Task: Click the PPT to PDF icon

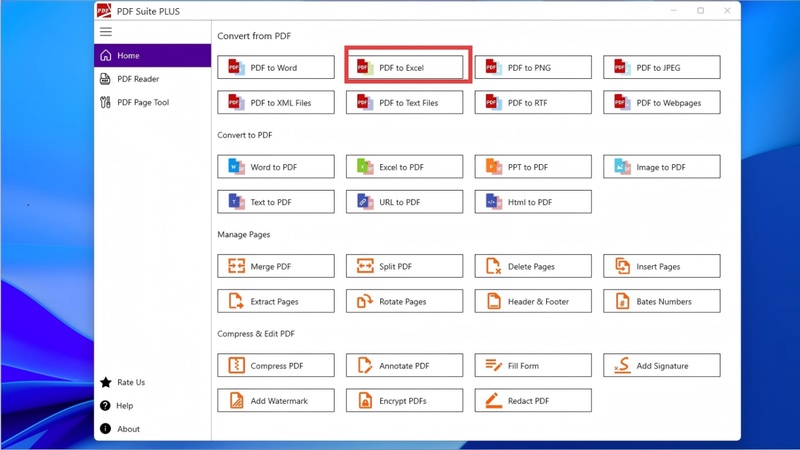Action: coord(493,167)
